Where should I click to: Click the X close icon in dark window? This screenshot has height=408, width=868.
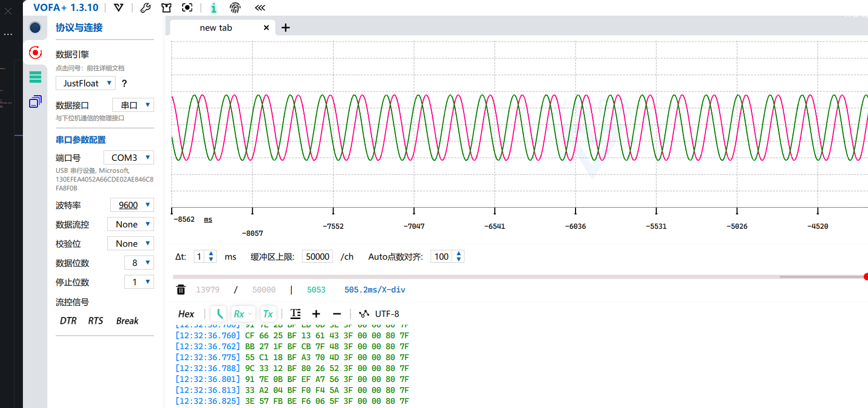coord(8,10)
